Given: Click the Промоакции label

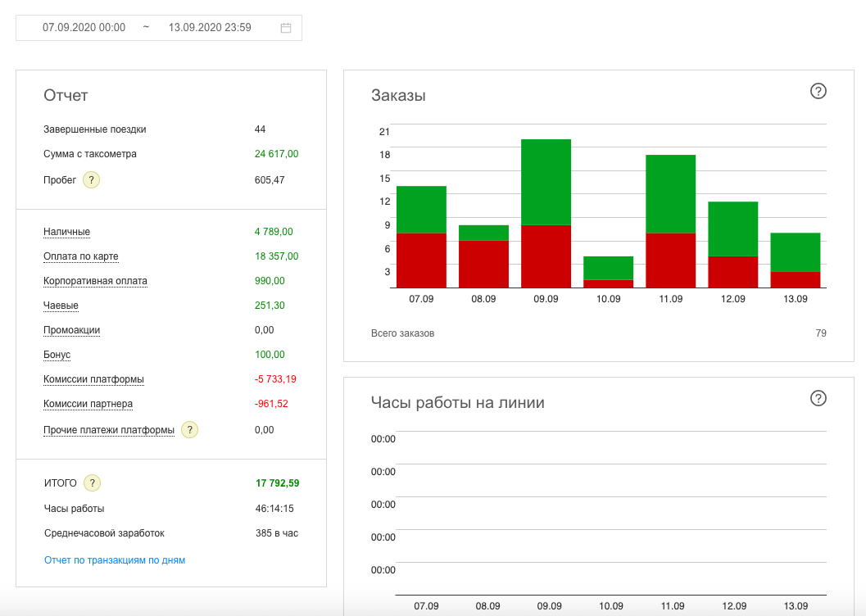Looking at the screenshot, I should (72, 330).
